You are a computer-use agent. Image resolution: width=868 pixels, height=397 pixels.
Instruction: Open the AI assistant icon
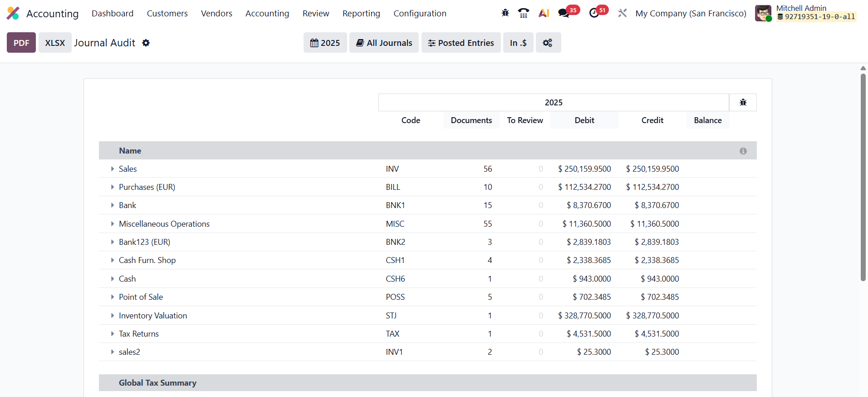tap(544, 13)
